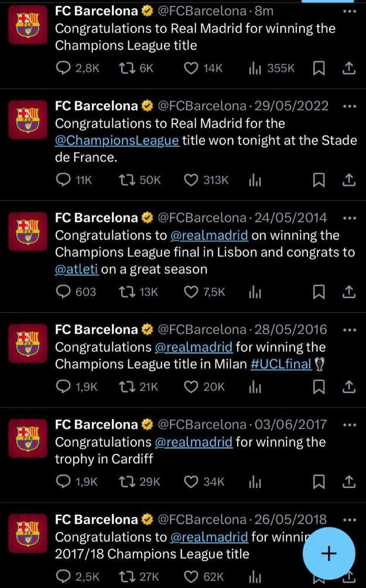Like the 24/05/2014 Lisbon final tweet
Viewport: 366px width, 588px height.
(x=191, y=292)
